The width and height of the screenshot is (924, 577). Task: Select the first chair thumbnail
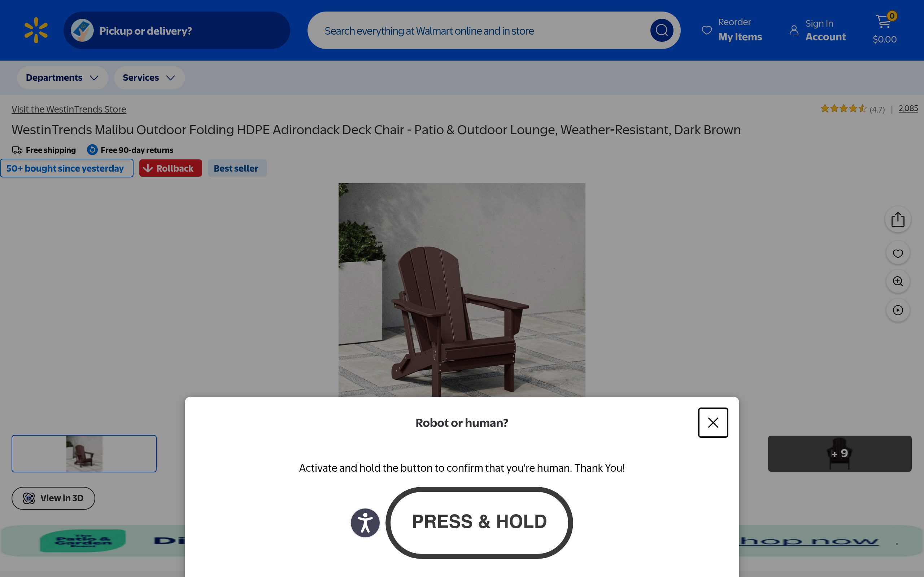pos(84,453)
